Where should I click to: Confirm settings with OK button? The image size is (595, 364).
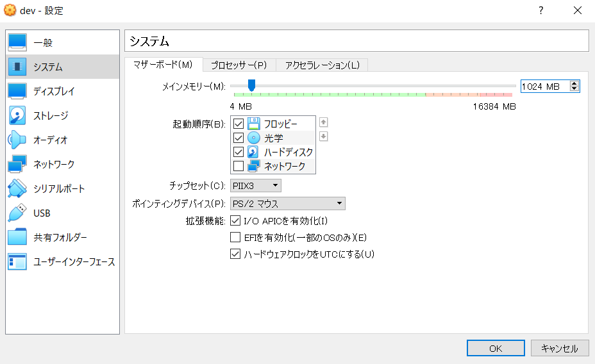tap(496, 348)
